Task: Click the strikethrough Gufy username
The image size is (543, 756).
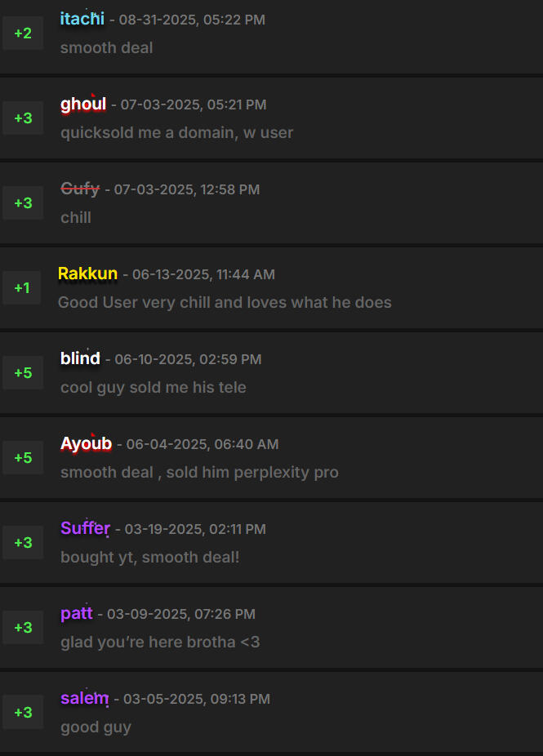Action: coord(80,189)
